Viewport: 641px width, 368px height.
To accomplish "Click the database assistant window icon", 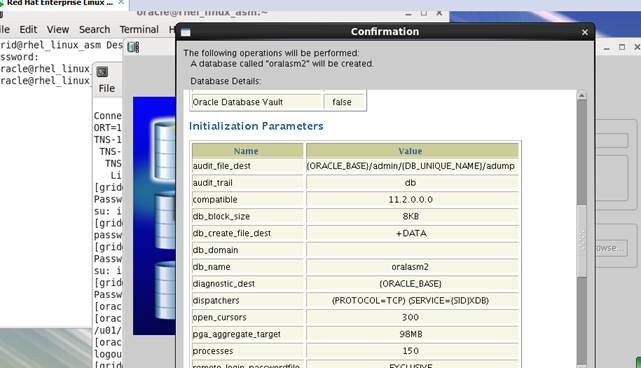I will (x=133, y=47).
